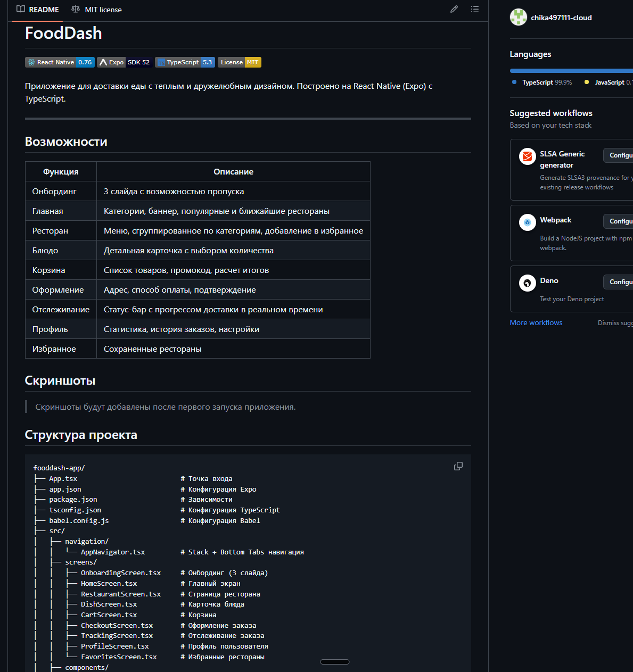Click the Webpack workflow logo
The width and height of the screenshot is (633, 672).
[527, 222]
